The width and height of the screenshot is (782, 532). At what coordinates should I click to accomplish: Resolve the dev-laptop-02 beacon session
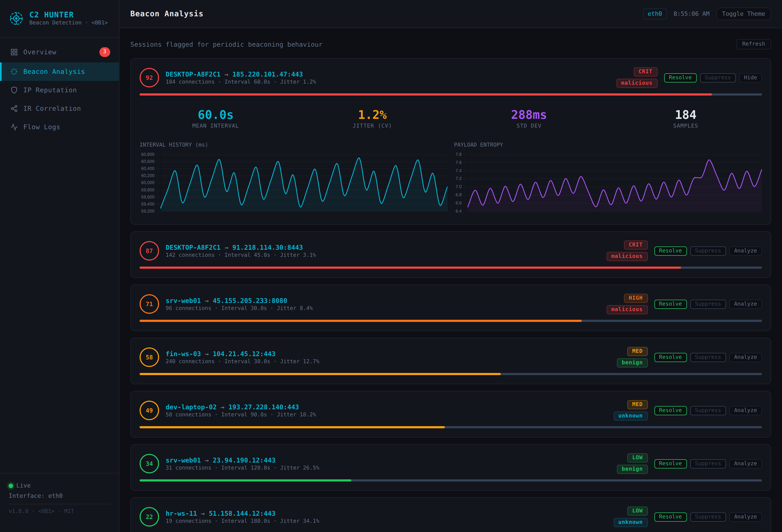point(670,410)
